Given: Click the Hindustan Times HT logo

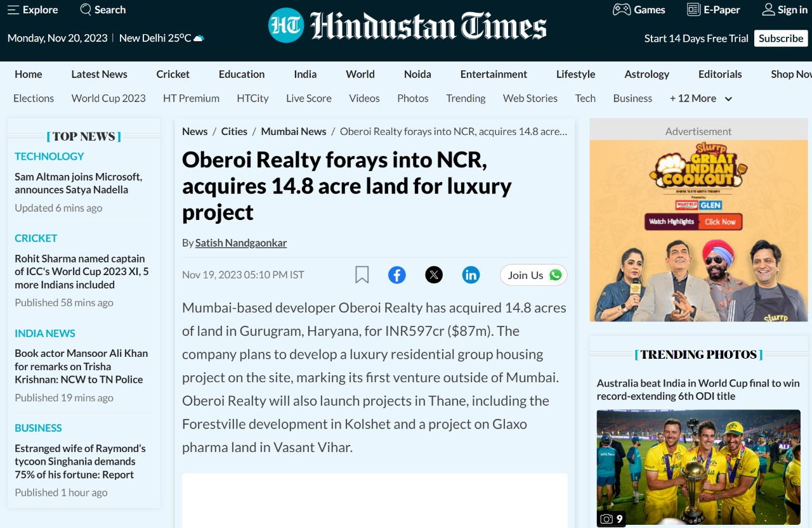Looking at the screenshot, I should 286,26.
